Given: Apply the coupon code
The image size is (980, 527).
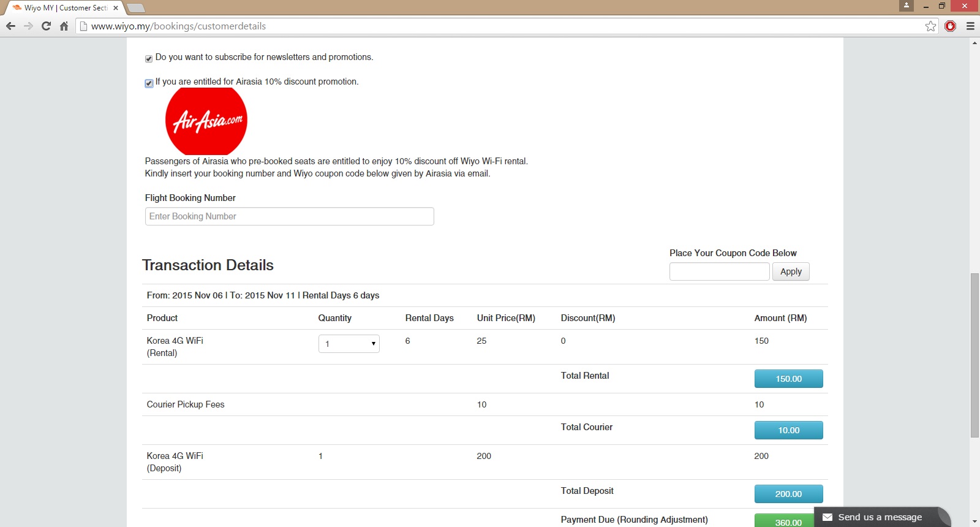Looking at the screenshot, I should click(791, 271).
